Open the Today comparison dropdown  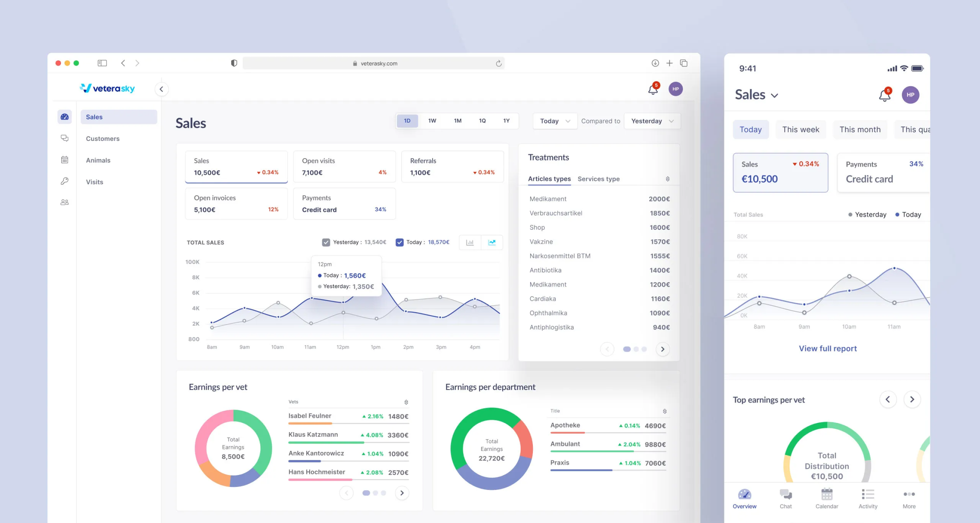pos(555,121)
